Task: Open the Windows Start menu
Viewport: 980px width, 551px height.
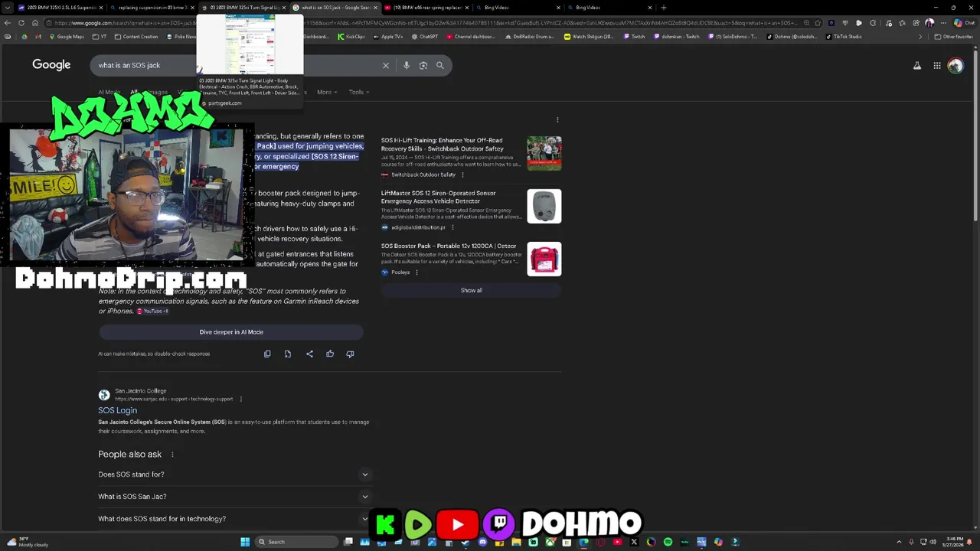Action: [x=245, y=542]
